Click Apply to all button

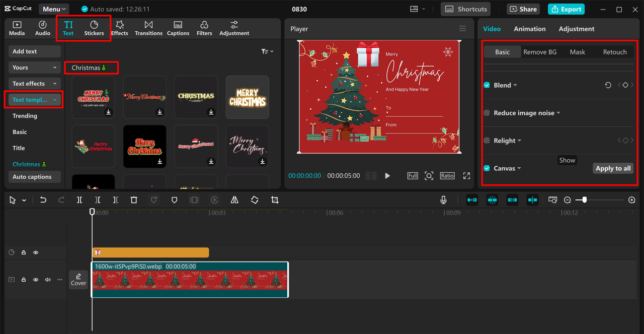tap(613, 168)
